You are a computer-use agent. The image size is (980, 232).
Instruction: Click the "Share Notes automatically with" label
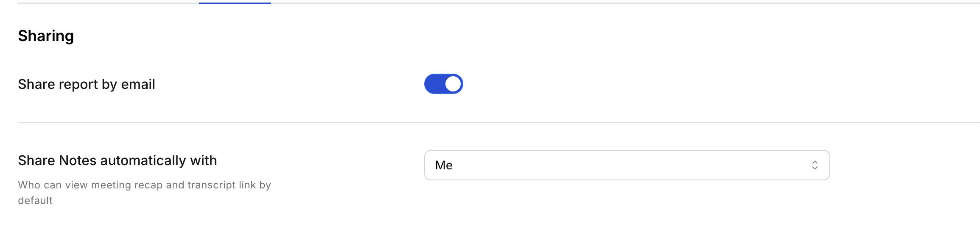(x=117, y=160)
